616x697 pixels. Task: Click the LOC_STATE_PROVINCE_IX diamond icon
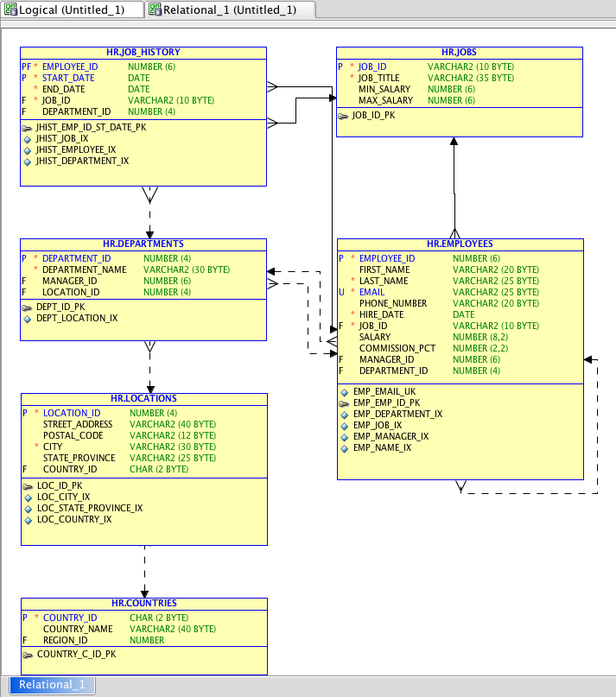click(x=28, y=509)
